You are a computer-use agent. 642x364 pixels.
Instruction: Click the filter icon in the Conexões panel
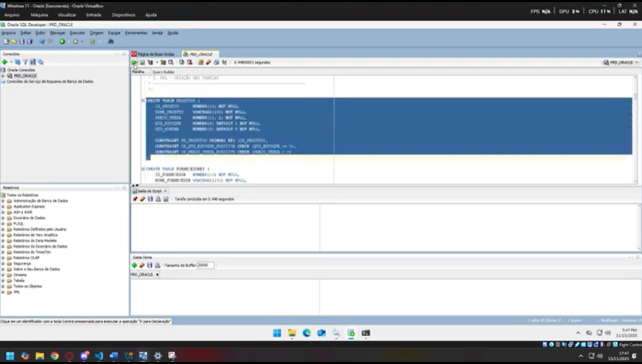25,62
